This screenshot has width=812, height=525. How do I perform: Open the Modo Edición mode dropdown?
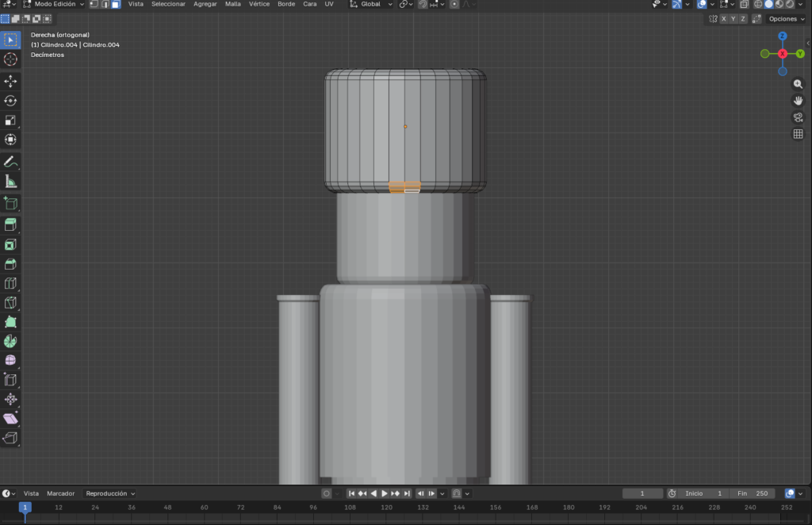(x=54, y=4)
